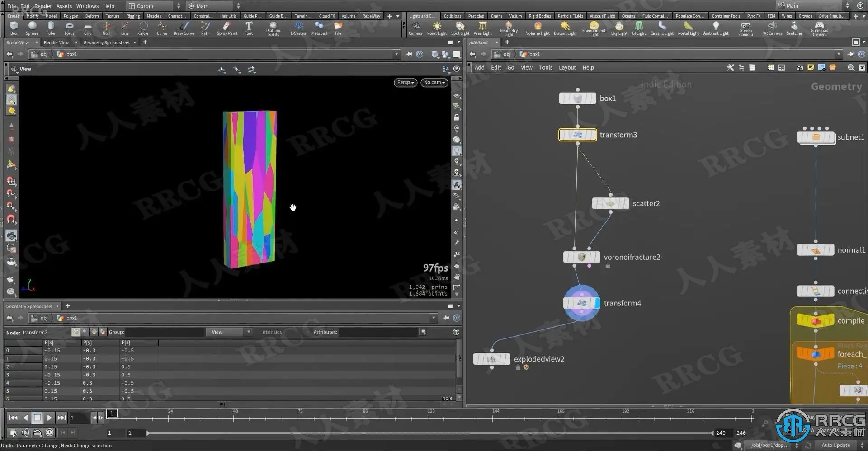Add a Spot Light
868x451 pixels.
[460, 28]
